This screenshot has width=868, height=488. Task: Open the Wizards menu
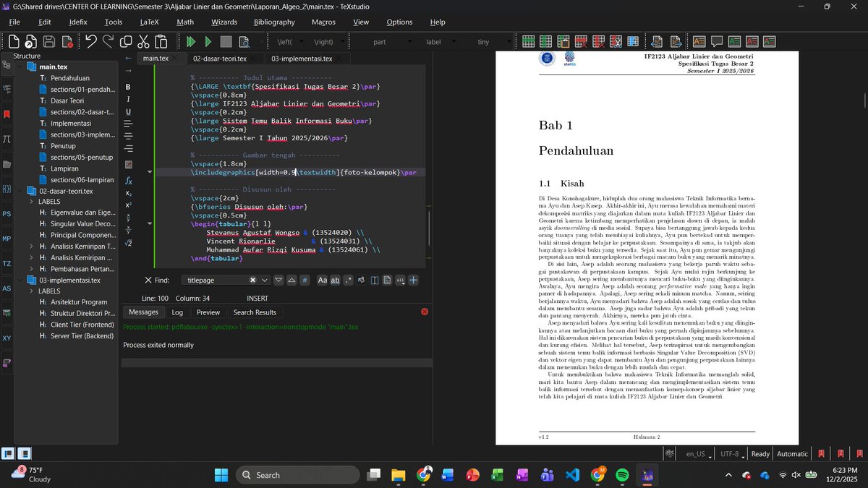pos(224,22)
